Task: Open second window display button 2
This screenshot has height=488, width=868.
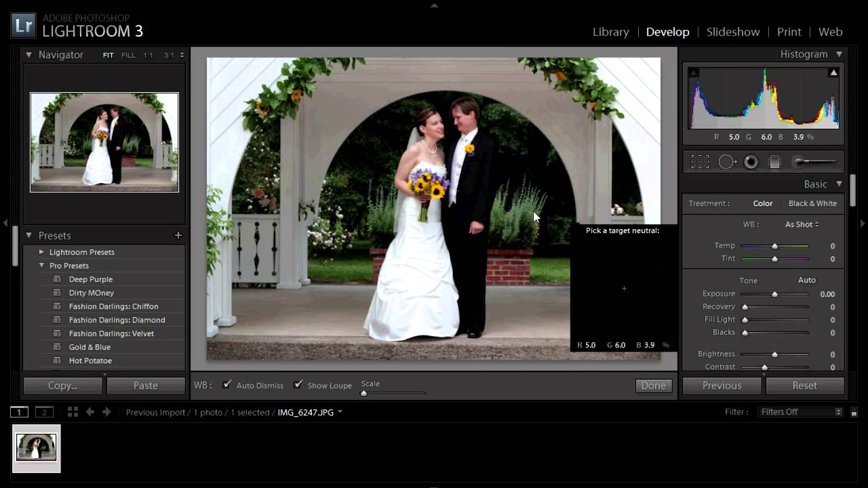Action: [44, 411]
